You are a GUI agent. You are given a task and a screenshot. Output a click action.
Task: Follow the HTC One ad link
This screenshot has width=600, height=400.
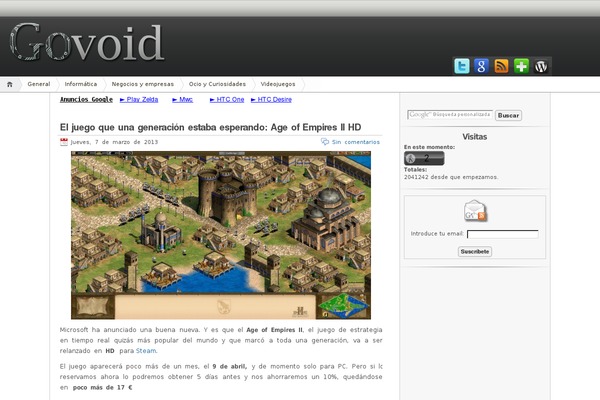pos(227,100)
